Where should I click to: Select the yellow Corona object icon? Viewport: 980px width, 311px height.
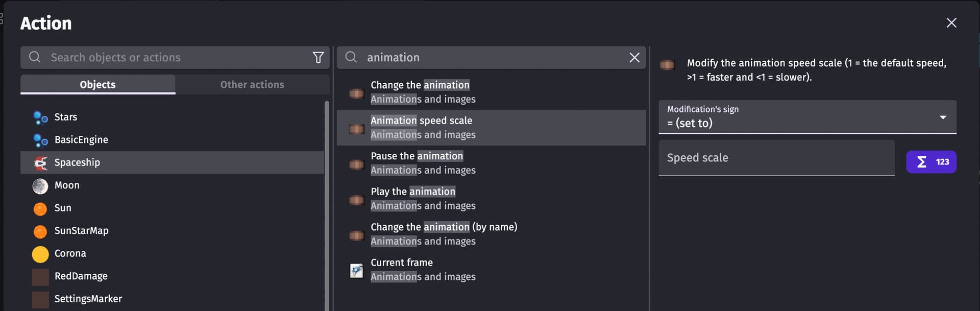(x=40, y=254)
